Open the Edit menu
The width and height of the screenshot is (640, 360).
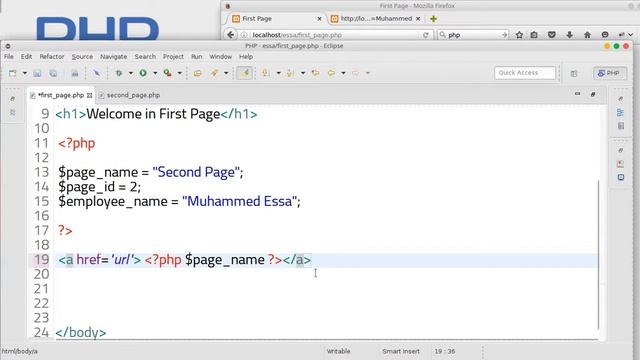pyautogui.click(x=27, y=57)
